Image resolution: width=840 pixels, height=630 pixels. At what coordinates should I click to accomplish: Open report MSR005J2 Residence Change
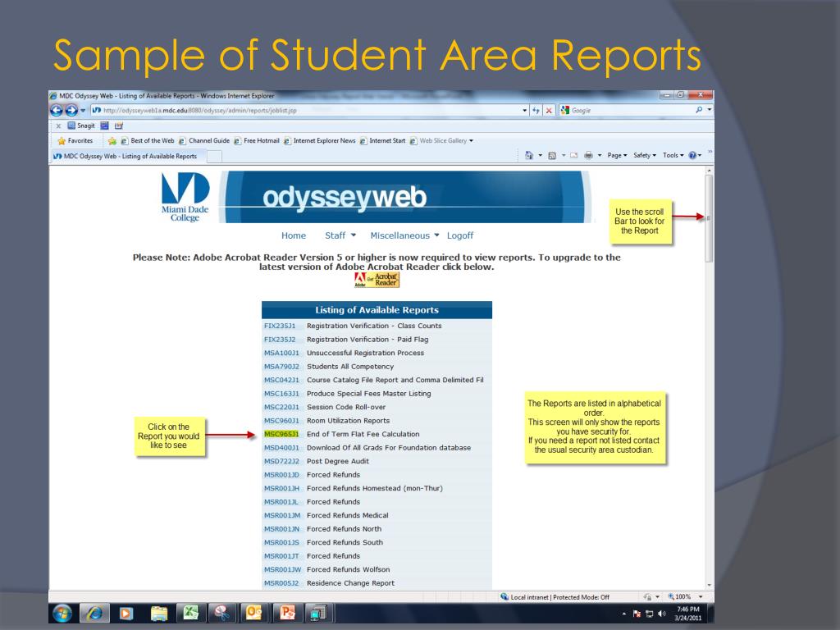click(x=281, y=583)
